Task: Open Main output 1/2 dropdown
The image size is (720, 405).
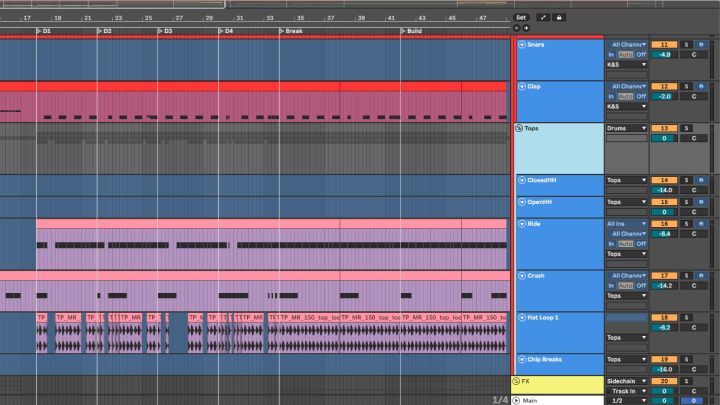Action: 627,401
